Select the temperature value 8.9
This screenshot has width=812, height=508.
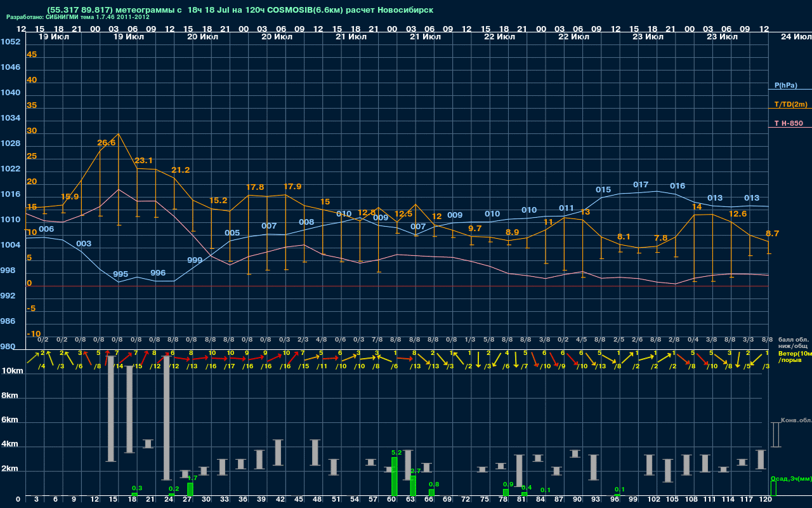[513, 232]
